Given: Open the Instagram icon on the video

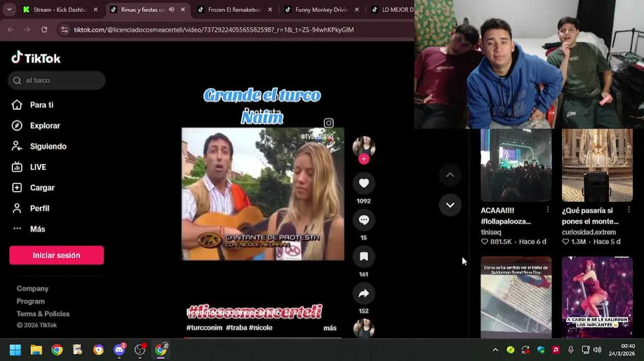Looking at the screenshot, I should pyautogui.click(x=329, y=123).
